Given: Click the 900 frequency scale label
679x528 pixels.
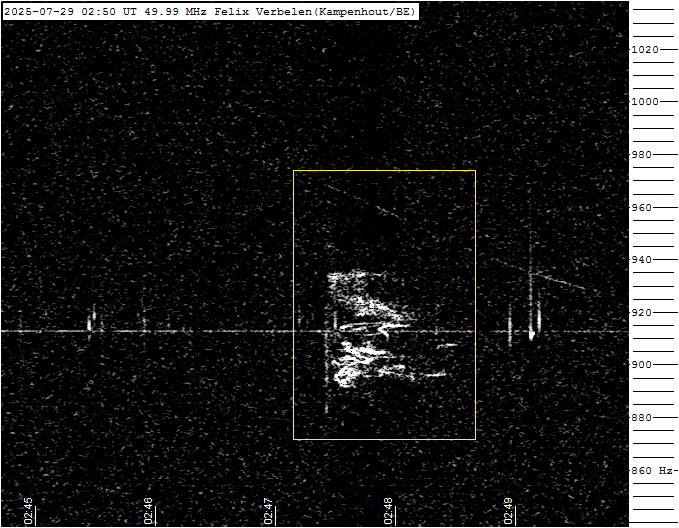Looking at the screenshot, I should coord(642,365).
